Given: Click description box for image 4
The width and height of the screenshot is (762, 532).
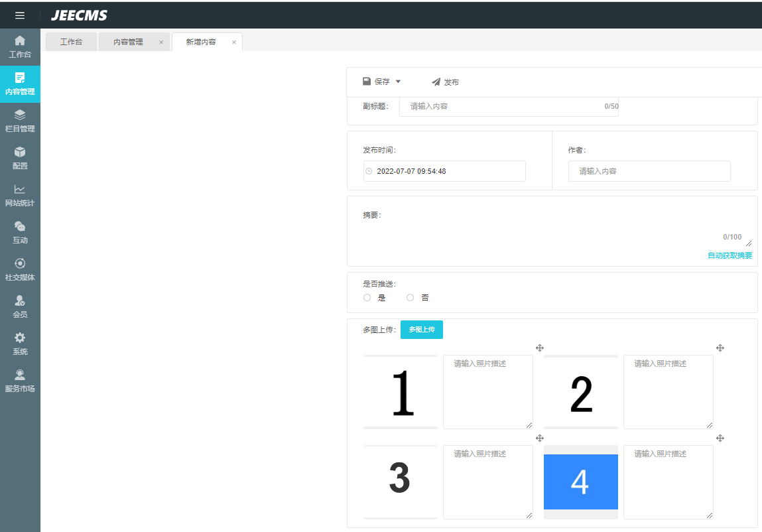Looking at the screenshot, I should point(668,482).
